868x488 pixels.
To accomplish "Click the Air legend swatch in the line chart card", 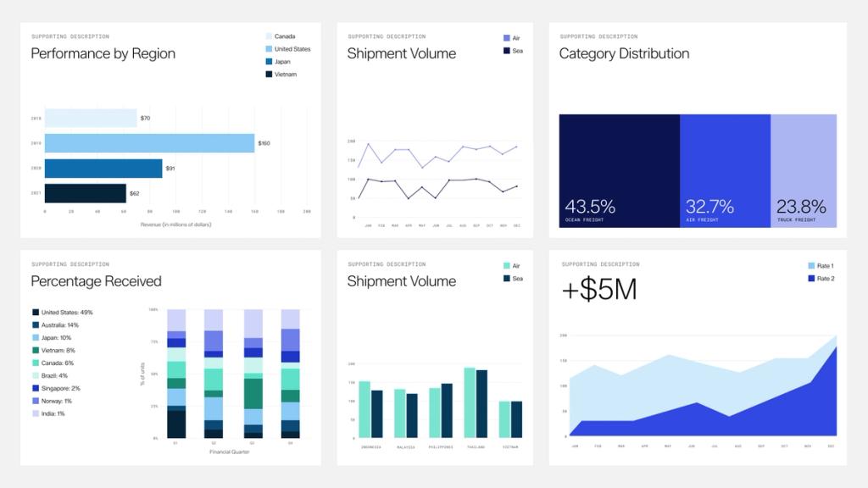I will coord(507,38).
